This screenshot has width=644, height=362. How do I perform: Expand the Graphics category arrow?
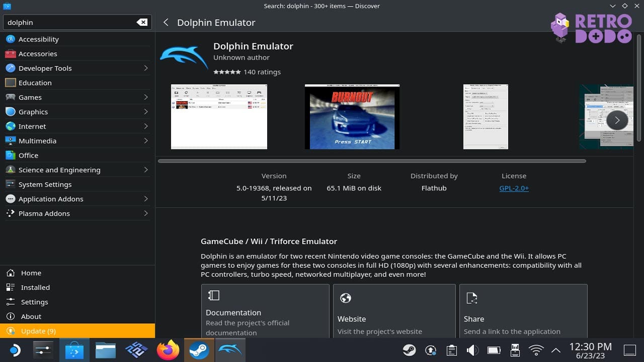pos(146,112)
